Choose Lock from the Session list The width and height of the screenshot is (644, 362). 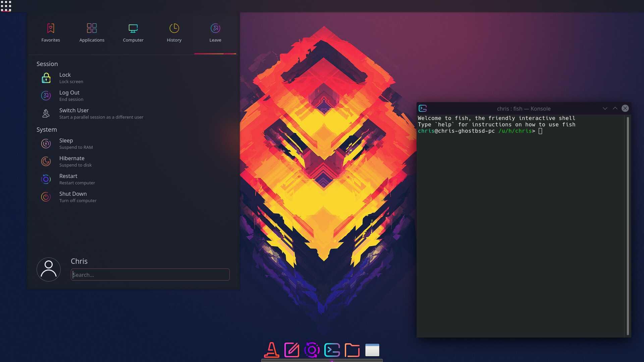134,78
